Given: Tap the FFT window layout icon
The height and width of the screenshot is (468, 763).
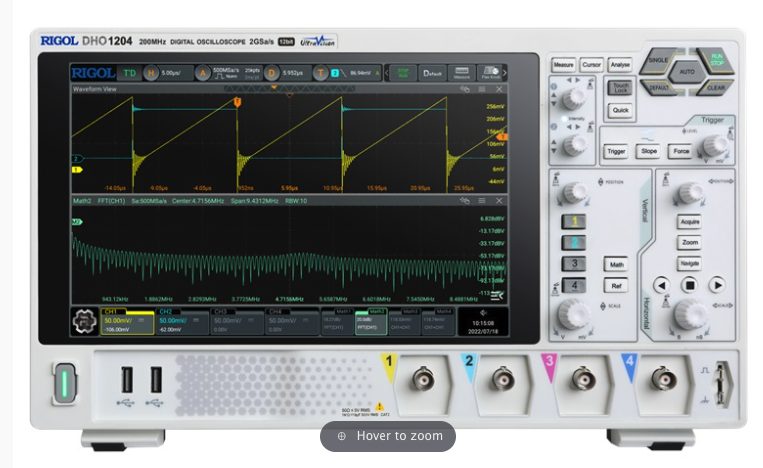Looking at the screenshot, I should pyautogui.click(x=465, y=200).
